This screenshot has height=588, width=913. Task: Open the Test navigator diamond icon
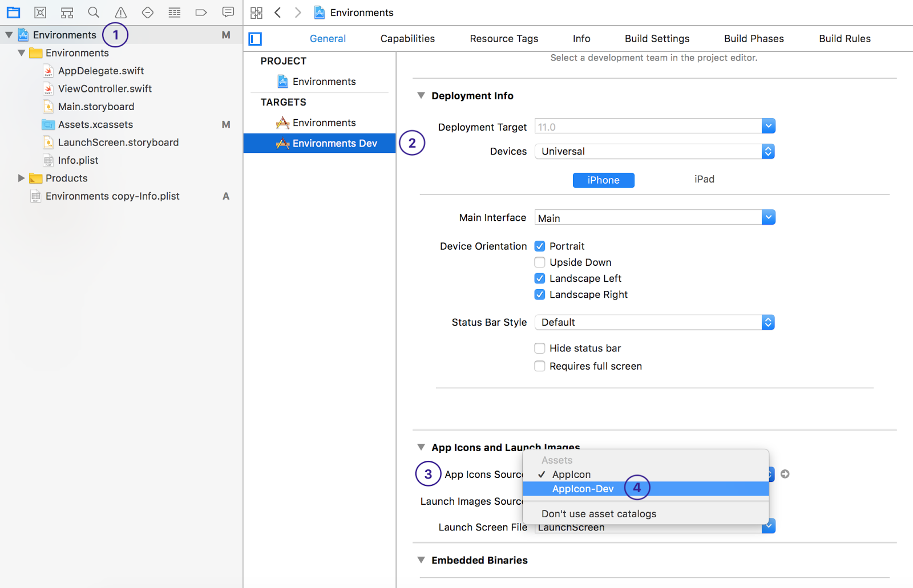click(x=148, y=13)
